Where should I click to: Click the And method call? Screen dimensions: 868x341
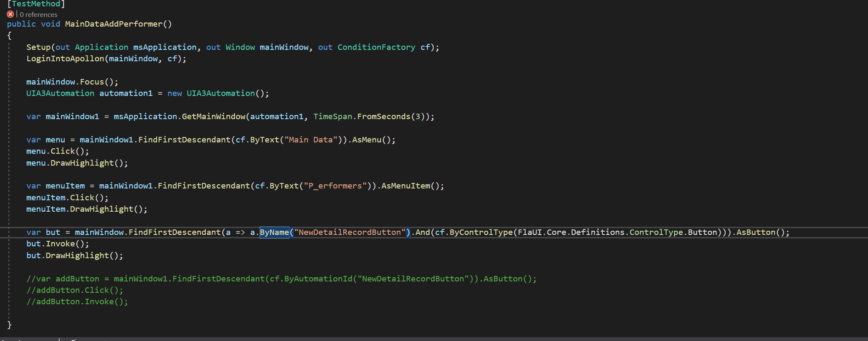[x=423, y=232]
